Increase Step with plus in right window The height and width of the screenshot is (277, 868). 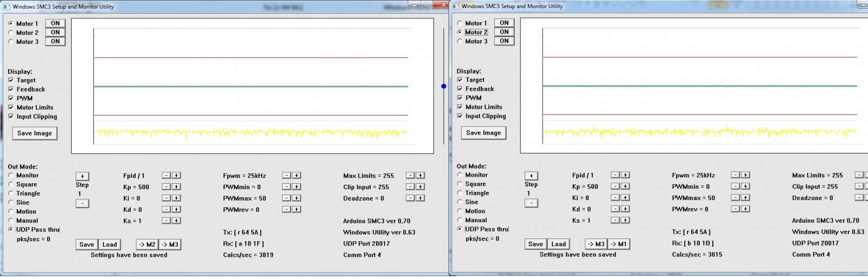point(532,176)
